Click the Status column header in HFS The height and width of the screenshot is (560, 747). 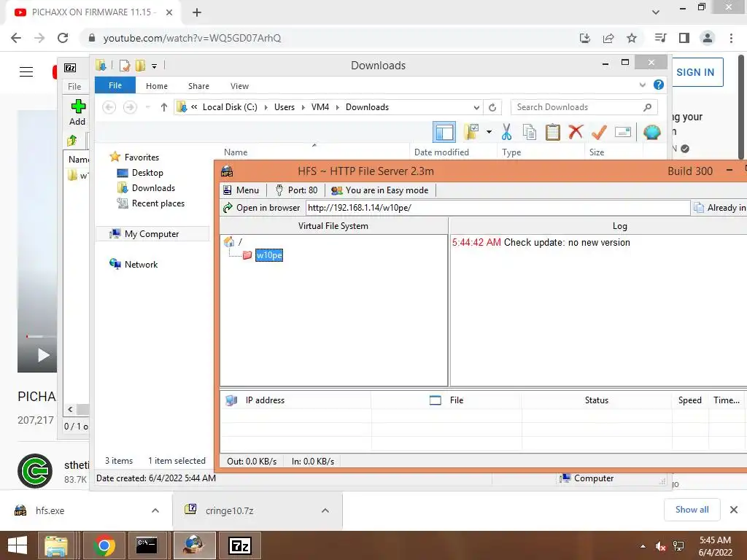(x=597, y=400)
